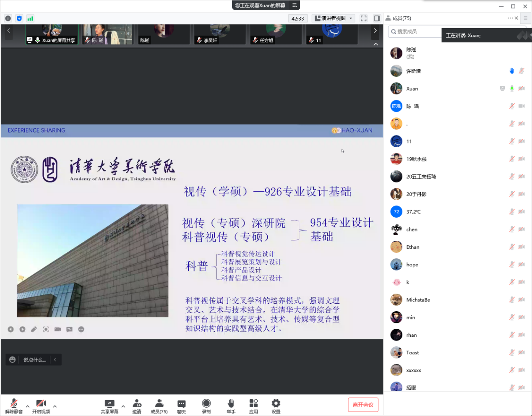Enter fullscreen mode via top bar icon
The width and height of the screenshot is (532, 416).
click(364, 18)
